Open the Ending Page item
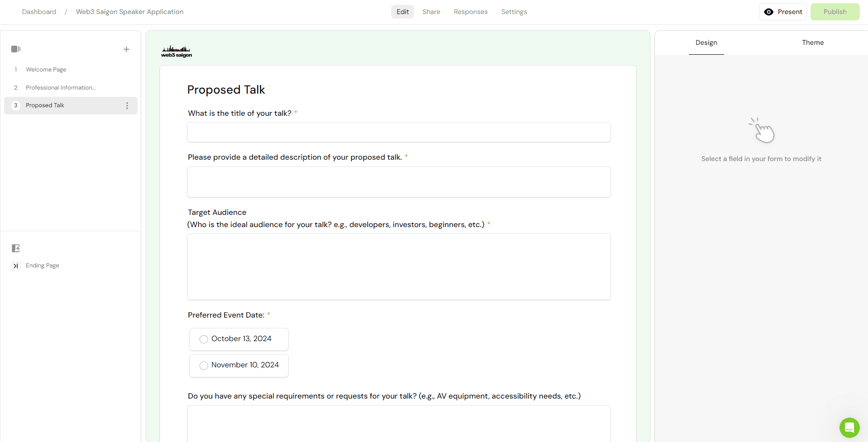 [43, 266]
